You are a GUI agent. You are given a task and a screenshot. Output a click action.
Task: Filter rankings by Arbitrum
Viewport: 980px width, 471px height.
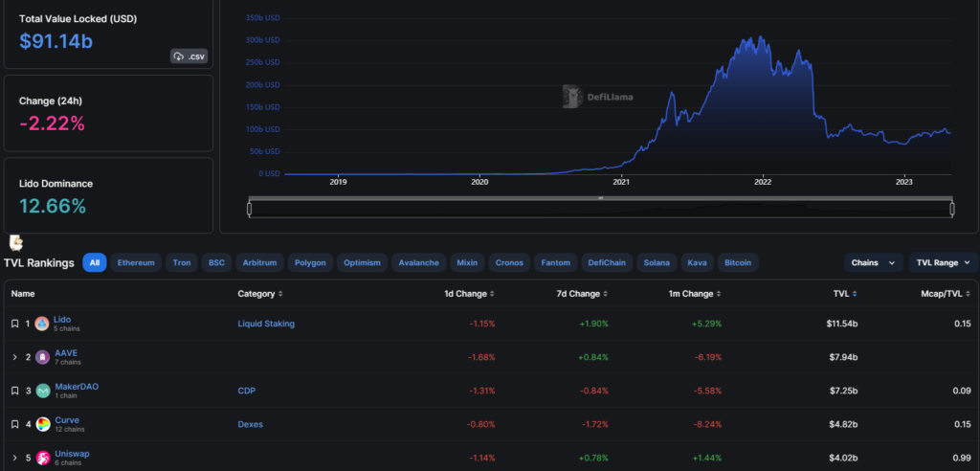pos(260,262)
